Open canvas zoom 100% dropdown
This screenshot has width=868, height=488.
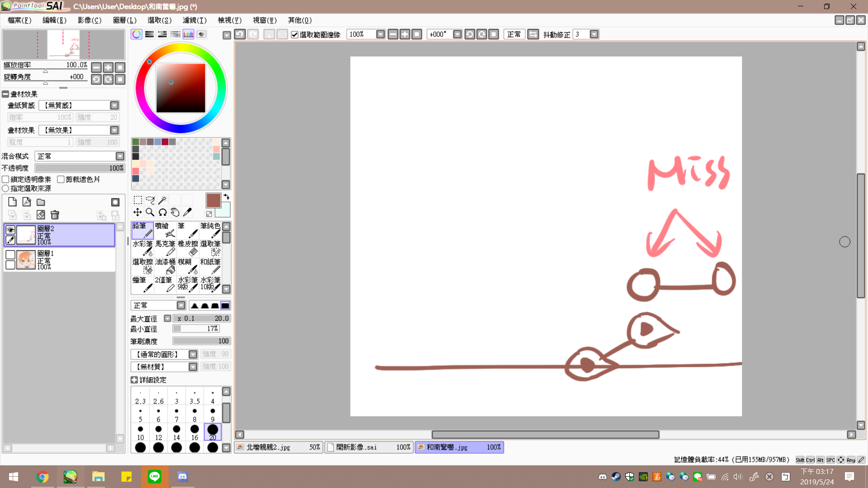[380, 34]
